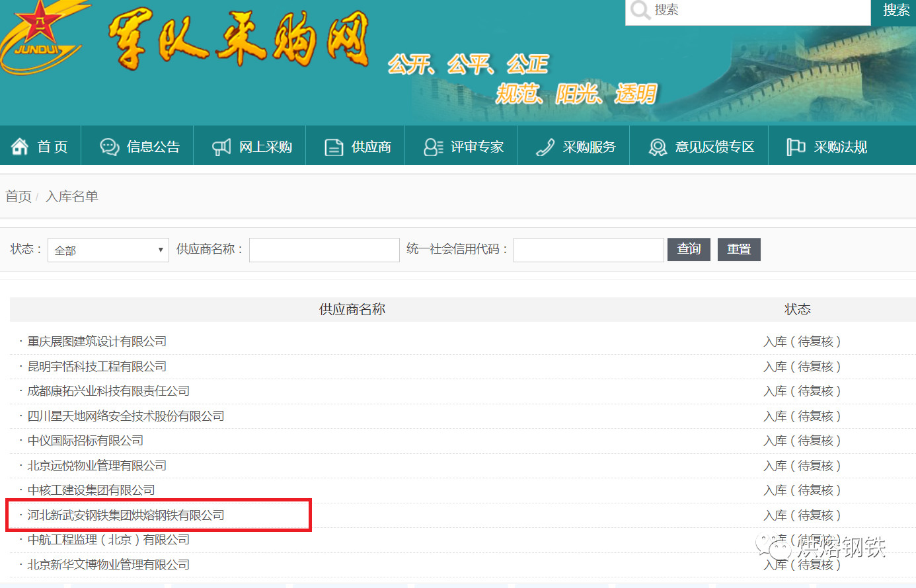Open supplier 中仪国际招标有限公司

click(85, 441)
